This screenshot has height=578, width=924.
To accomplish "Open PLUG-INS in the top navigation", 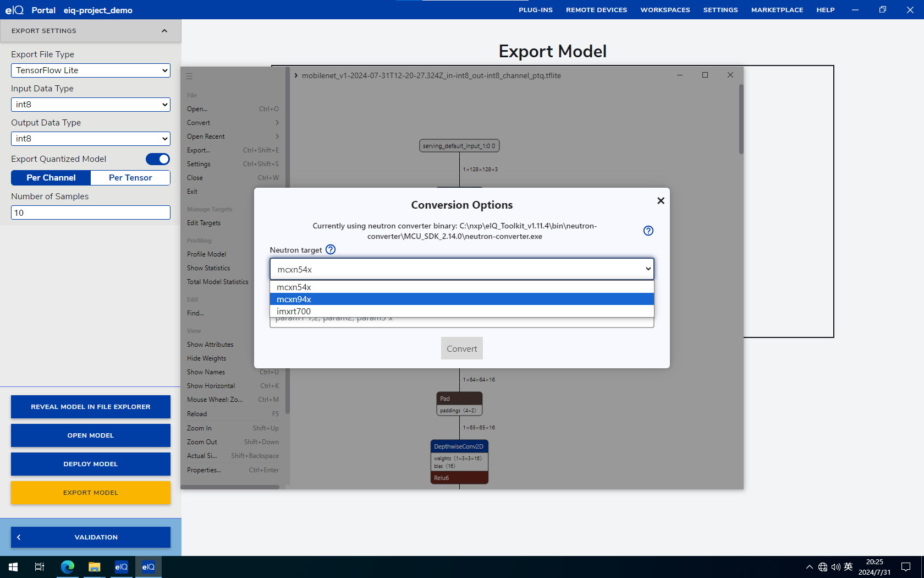I will 536,10.
